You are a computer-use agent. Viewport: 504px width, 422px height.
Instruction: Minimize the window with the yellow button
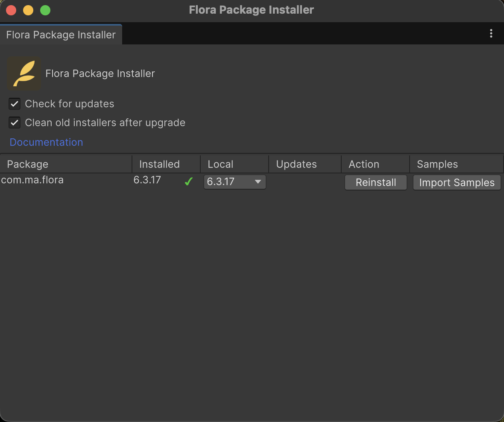click(27, 10)
